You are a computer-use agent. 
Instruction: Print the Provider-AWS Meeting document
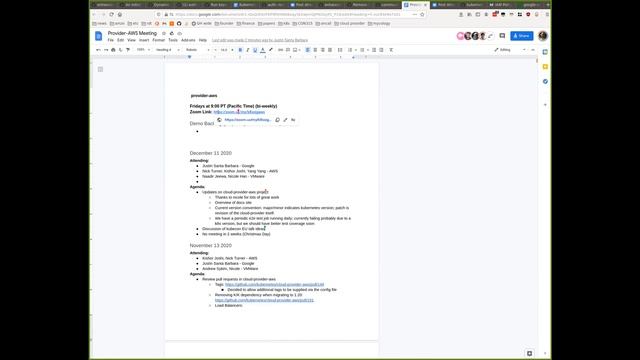coord(113,50)
